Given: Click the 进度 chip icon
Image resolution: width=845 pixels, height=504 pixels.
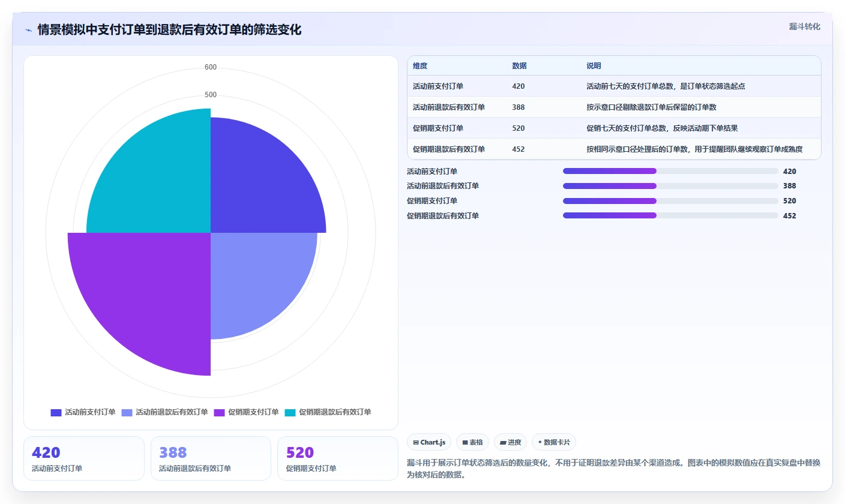Looking at the screenshot, I should (x=503, y=442).
